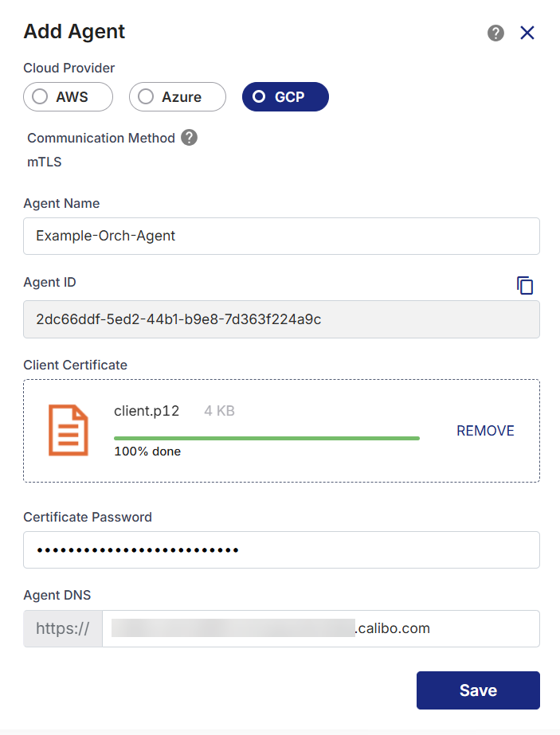
Task: Click the mTLS communication method text
Action: click(x=44, y=162)
